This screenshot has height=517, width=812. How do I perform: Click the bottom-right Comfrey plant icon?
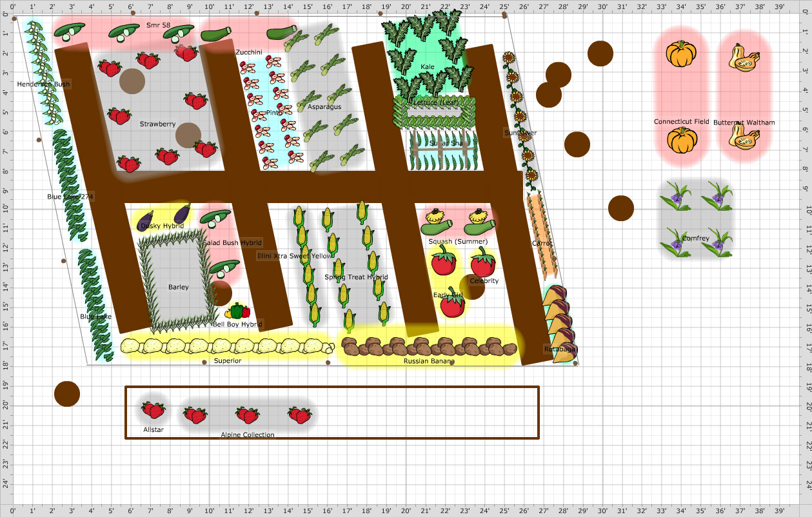pyautogui.click(x=717, y=242)
